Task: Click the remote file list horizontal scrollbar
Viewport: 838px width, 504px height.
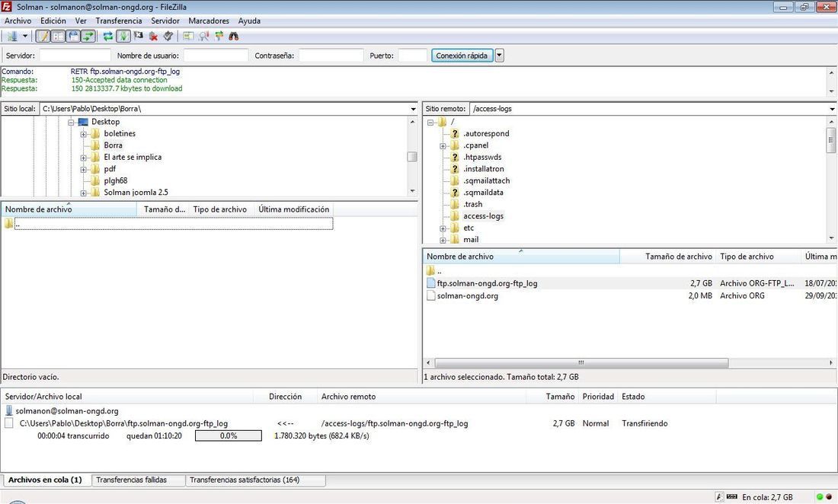Action: click(581, 362)
